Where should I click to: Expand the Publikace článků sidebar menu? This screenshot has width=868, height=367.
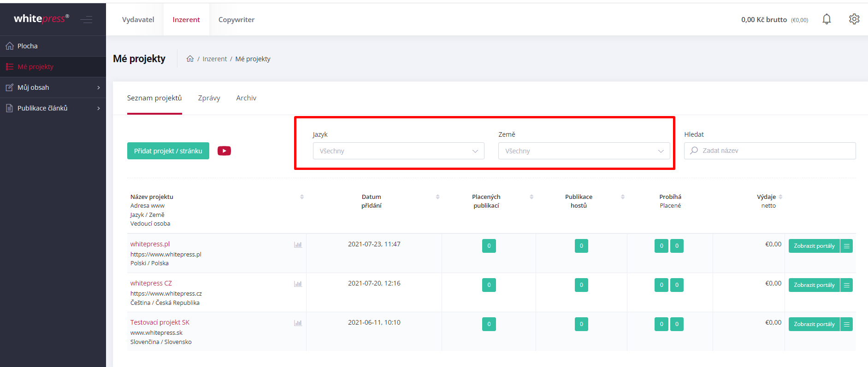(53, 108)
